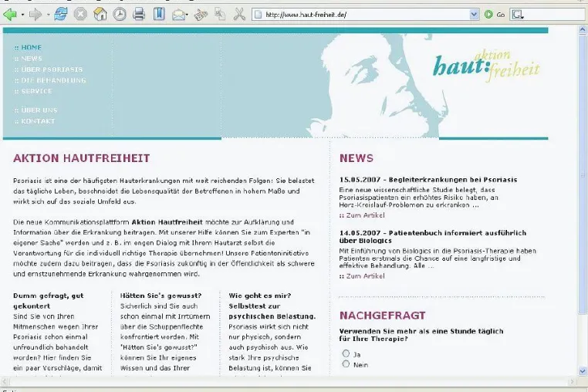The image size is (588, 392).
Task: Click headline 15.05.2007 Begleiterkrankungen bei Psoriasis
Action: point(428,180)
